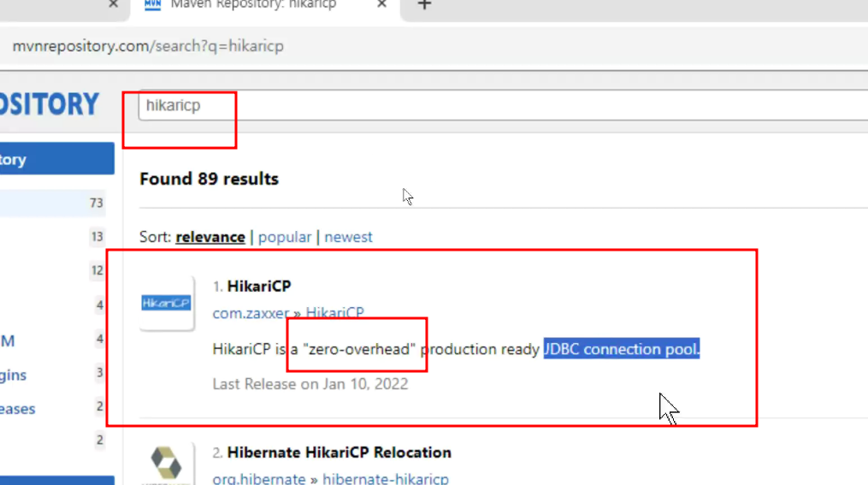Open the Hibernate HikariCP Relocation result
Viewport: 868px width, 485px height.
[340, 452]
